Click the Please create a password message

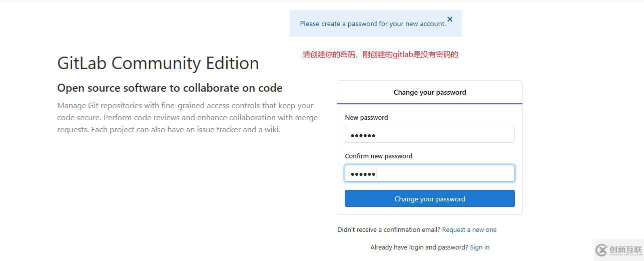373,24
